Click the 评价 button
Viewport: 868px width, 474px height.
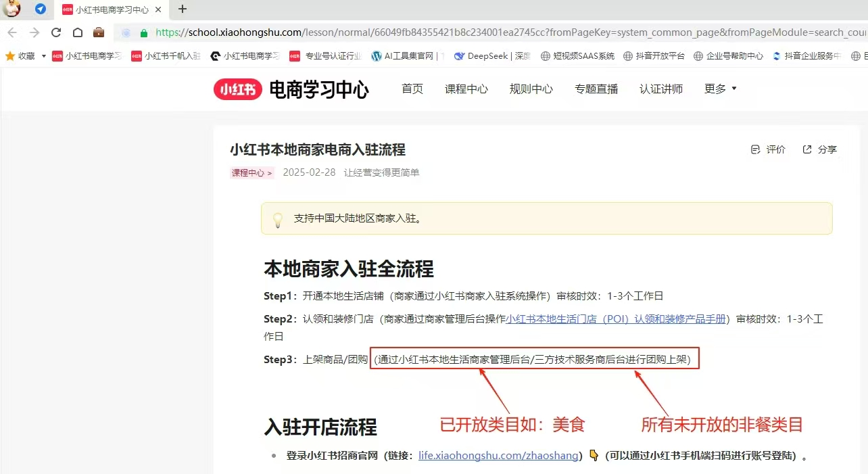point(769,149)
